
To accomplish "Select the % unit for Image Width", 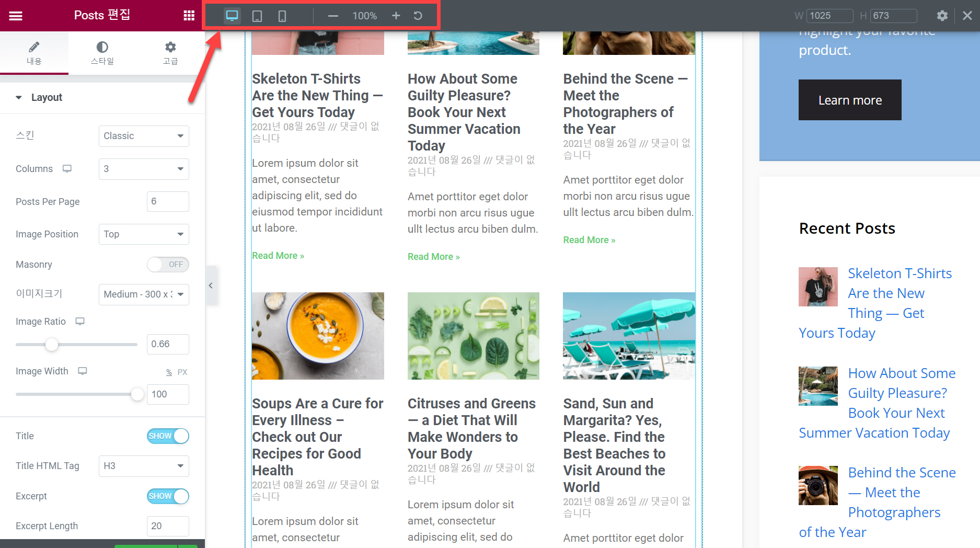I will click(169, 372).
